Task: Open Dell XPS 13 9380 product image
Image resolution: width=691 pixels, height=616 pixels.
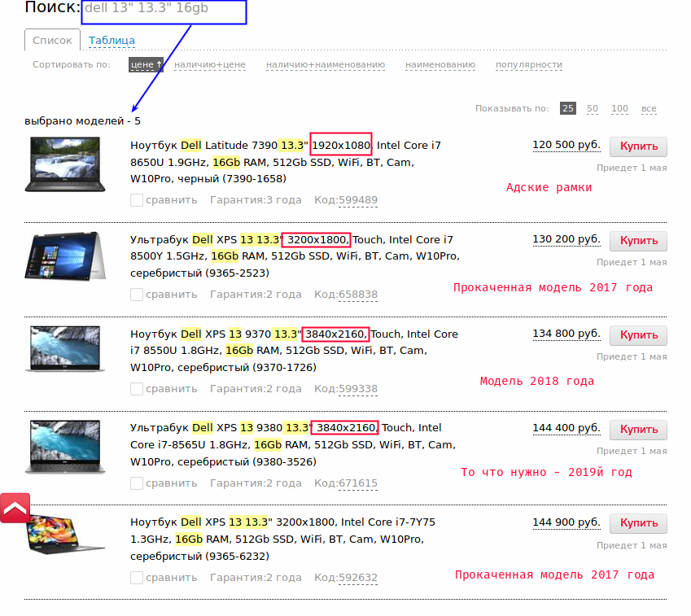Action: (x=64, y=447)
